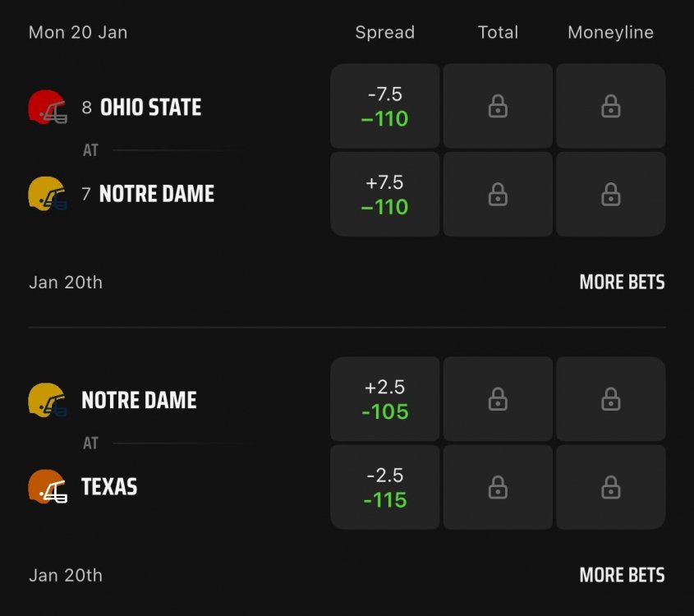Select Notre Dame +7.5 spread at -110

pyautogui.click(x=384, y=194)
